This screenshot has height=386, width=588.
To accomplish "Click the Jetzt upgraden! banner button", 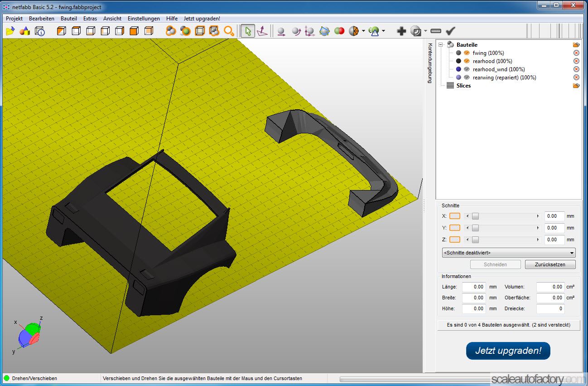I will pos(508,351).
